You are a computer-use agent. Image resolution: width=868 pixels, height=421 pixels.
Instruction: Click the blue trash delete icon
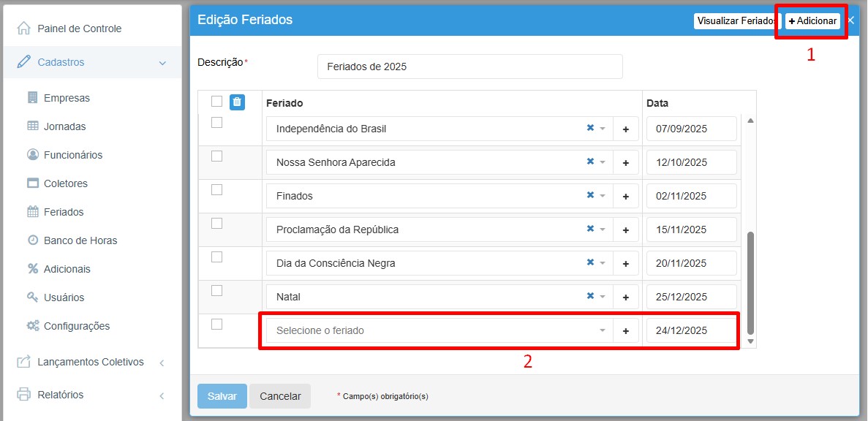pyautogui.click(x=237, y=102)
